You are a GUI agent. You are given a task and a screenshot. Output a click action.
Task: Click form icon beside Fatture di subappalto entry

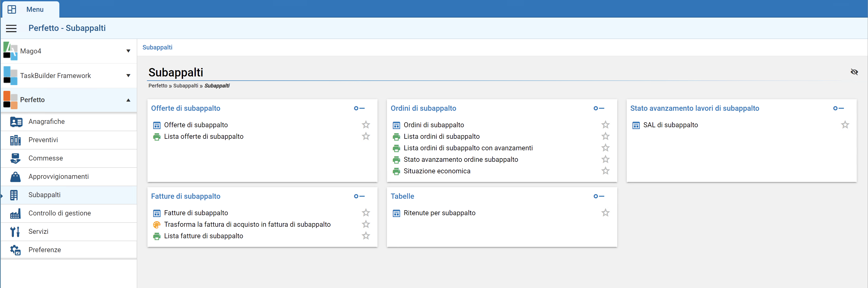pyautogui.click(x=157, y=213)
